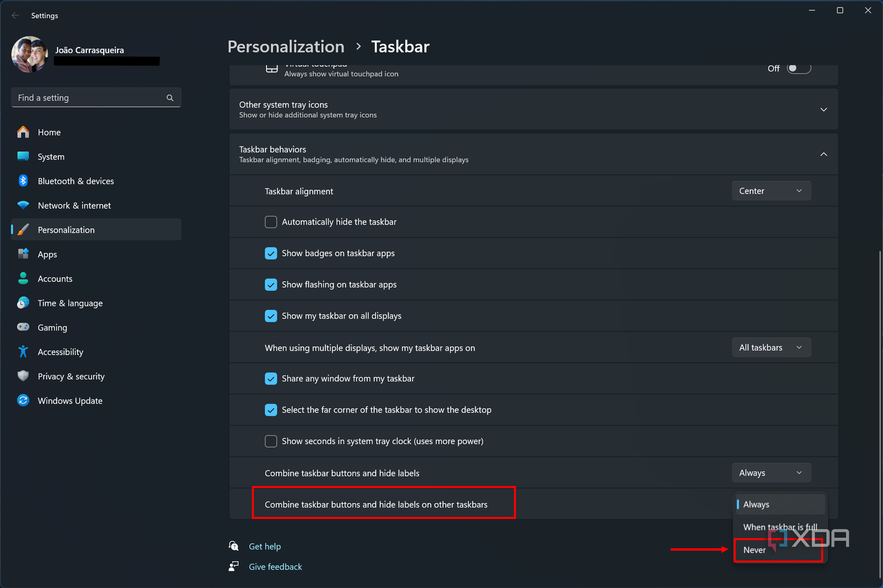Open the All taskbars dropdown

tap(771, 348)
